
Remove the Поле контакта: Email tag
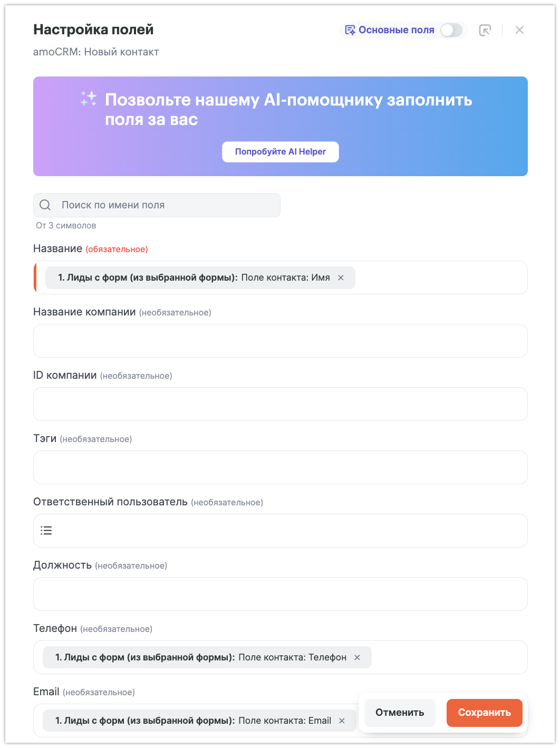tap(342, 721)
